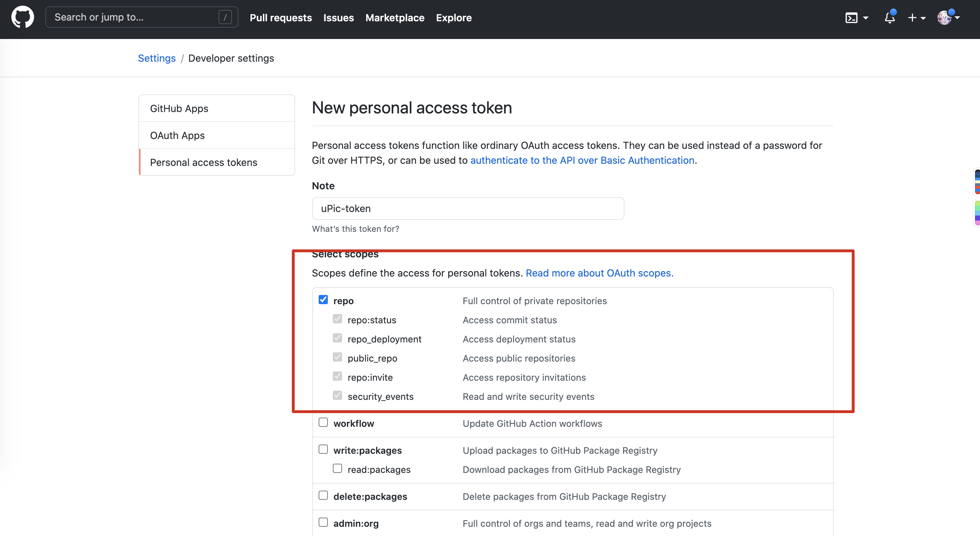Check the write:packages scope
Viewport: 980px width, 536px height.
point(323,450)
